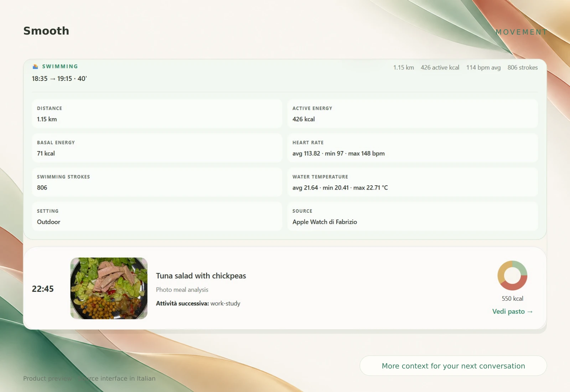Click the meal time 22:45
Image resolution: width=570 pixels, height=392 pixels.
tap(43, 289)
